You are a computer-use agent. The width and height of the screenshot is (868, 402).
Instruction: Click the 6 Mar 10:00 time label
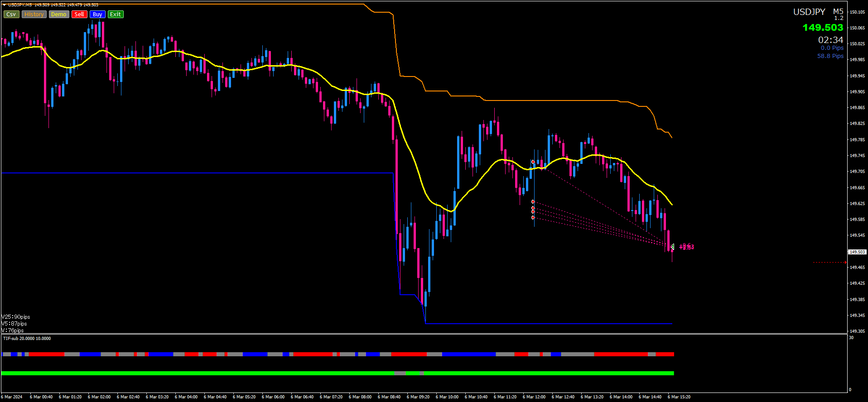point(447,397)
